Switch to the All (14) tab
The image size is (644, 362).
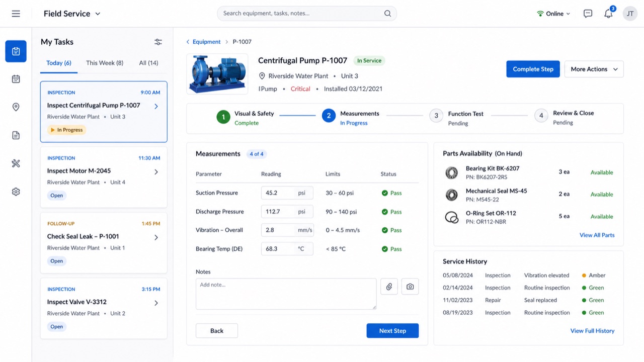(x=148, y=63)
